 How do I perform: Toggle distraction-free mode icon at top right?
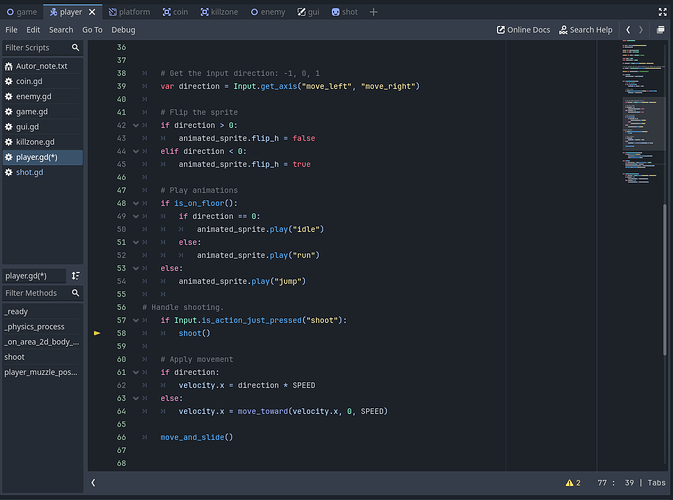[x=663, y=12]
